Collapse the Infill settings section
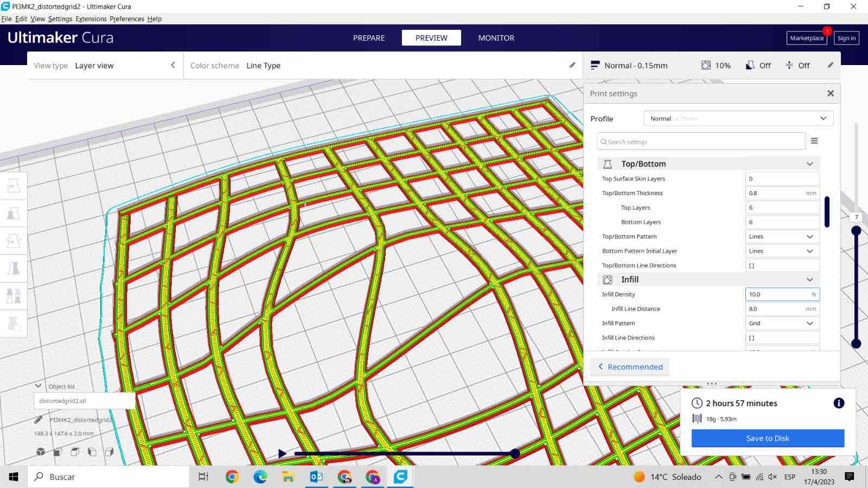 coord(709,279)
